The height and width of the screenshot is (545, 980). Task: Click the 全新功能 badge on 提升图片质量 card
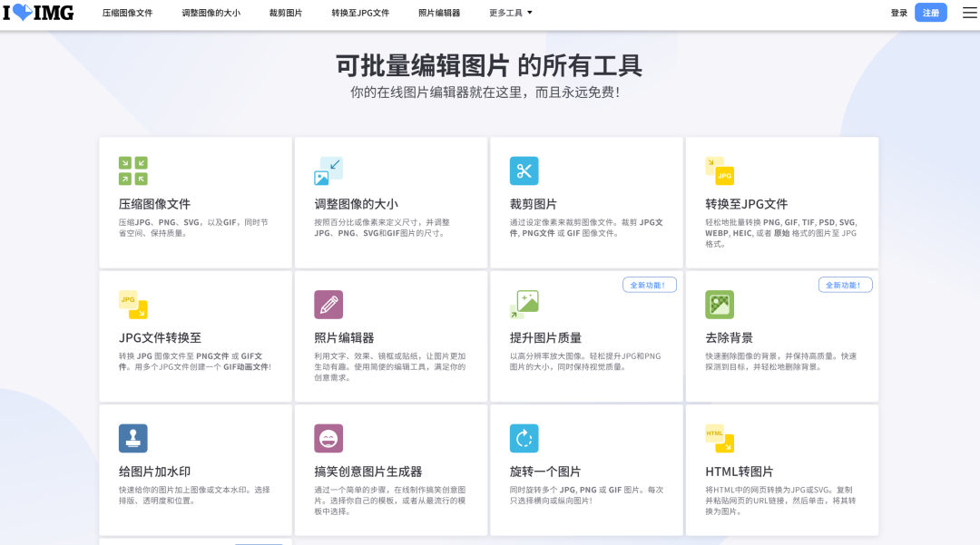click(x=649, y=284)
